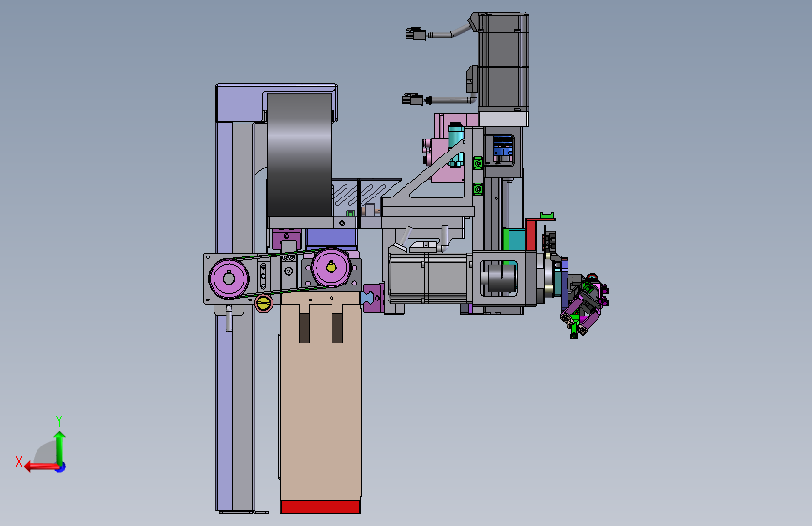Click the "Y" label of the triad

pos(59,421)
